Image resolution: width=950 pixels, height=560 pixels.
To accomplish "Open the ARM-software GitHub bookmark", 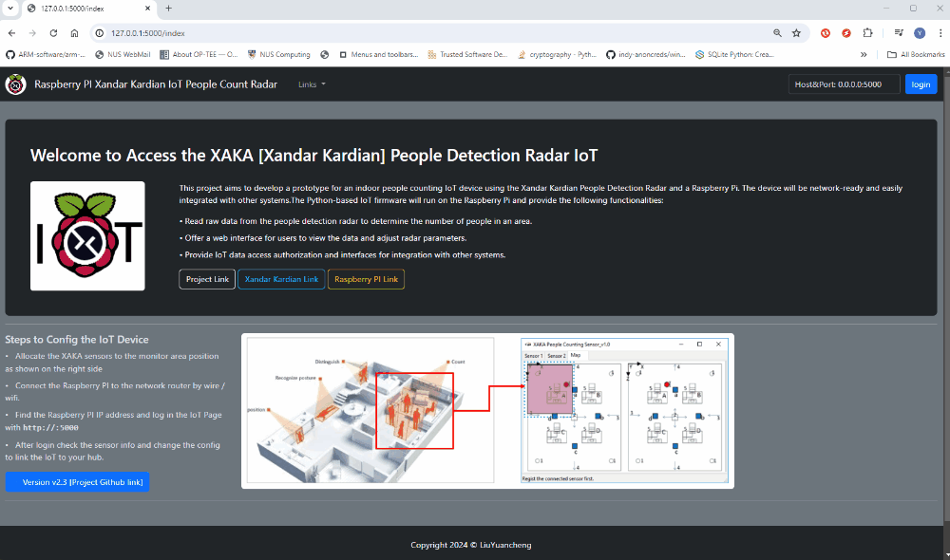I will 46,54.
